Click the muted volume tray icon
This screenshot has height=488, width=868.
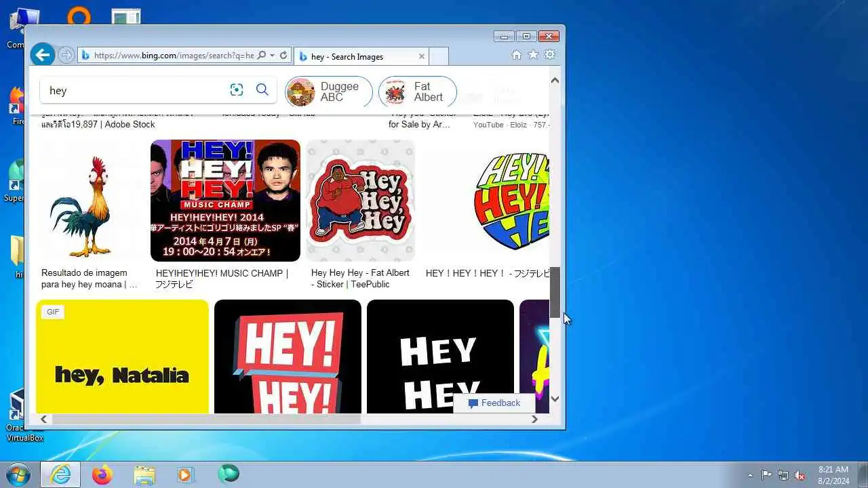[x=800, y=475]
